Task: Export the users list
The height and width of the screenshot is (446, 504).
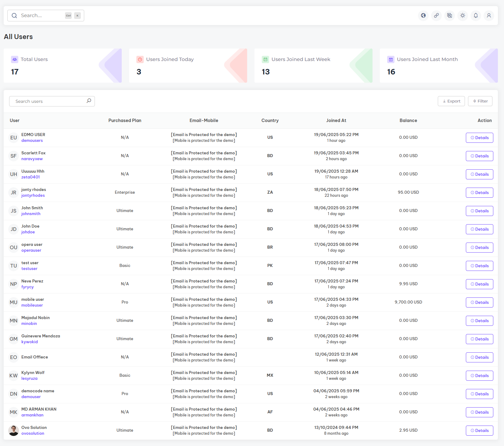Action: 451,101
